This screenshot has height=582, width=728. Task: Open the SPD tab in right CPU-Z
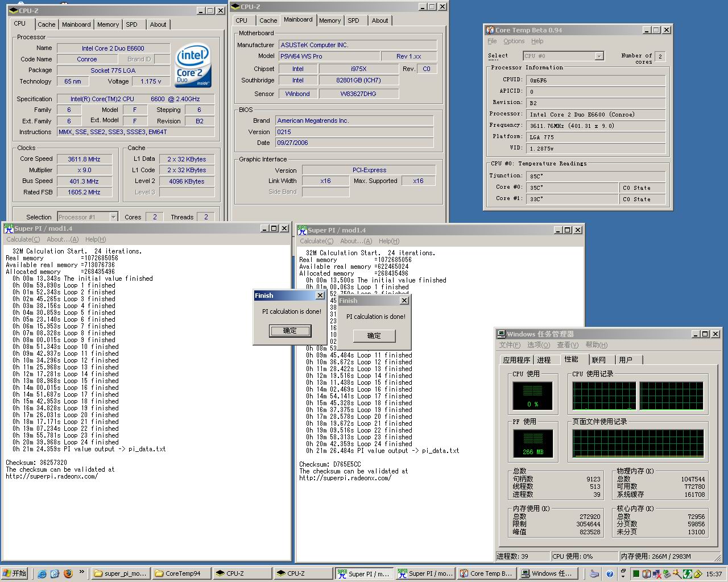[x=353, y=20]
